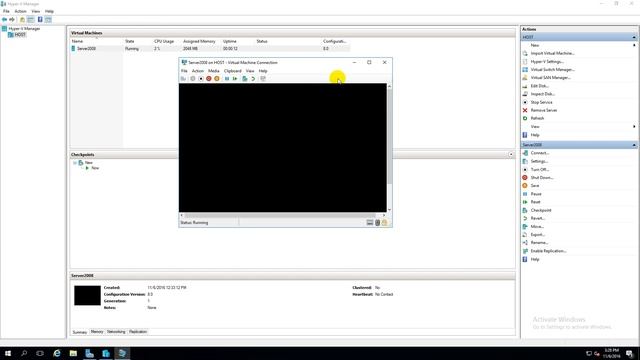Image resolution: width=640 pixels, height=360 pixels.
Task: Expand View submenu in Actions pane
Action: coord(634,127)
